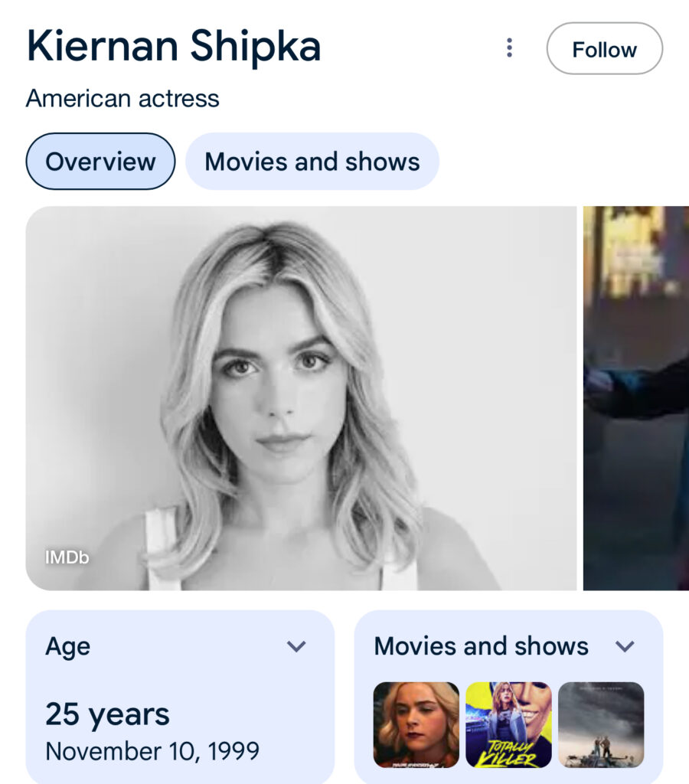Click the American actress subtitle
This screenshot has height=784, width=689.
point(122,99)
